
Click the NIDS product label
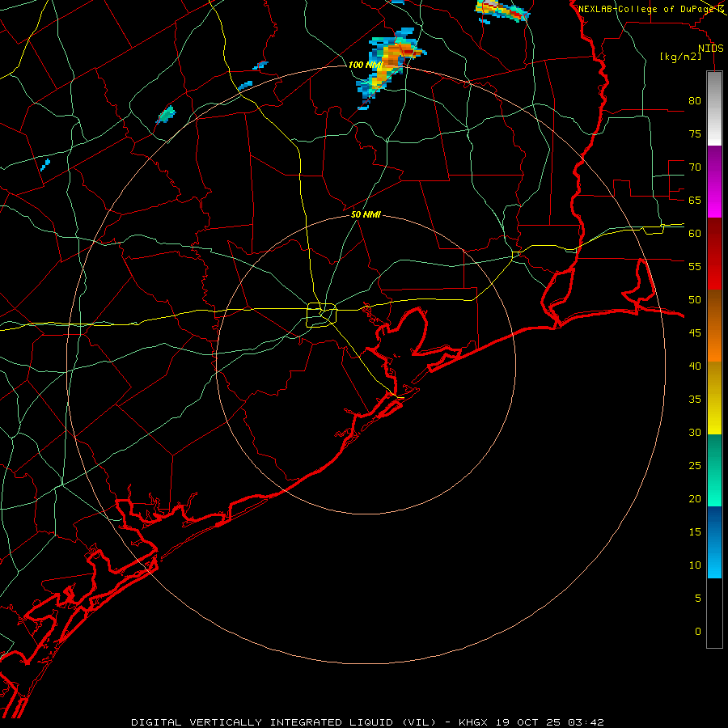pos(711,49)
